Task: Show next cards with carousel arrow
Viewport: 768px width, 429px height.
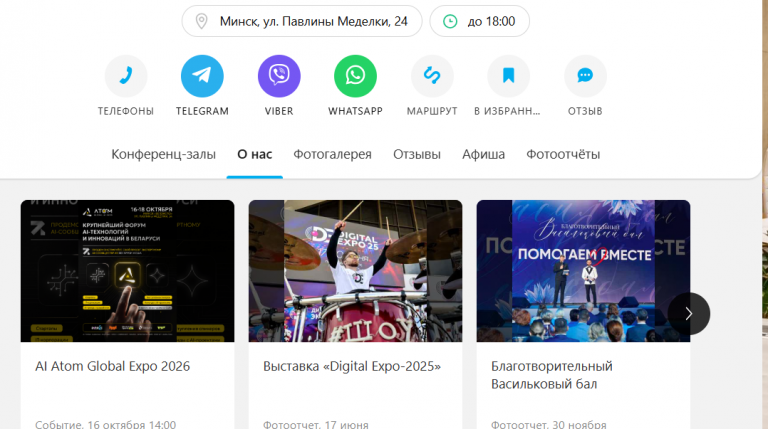Action: point(689,313)
